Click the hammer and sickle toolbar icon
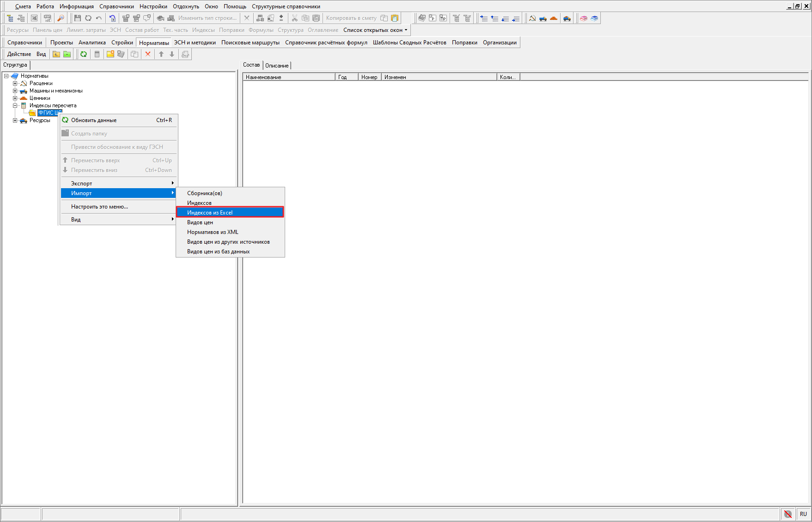The width and height of the screenshot is (812, 522). click(x=532, y=18)
